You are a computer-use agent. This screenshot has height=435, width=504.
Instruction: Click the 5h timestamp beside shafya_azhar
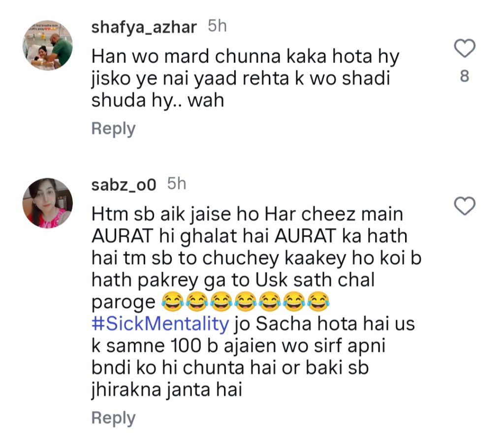(x=217, y=27)
